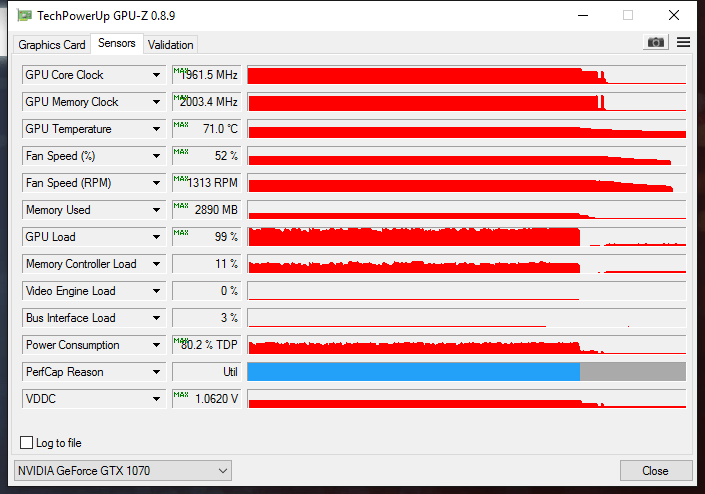The image size is (705, 494).
Task: Select the Sensors tab
Action: click(117, 43)
